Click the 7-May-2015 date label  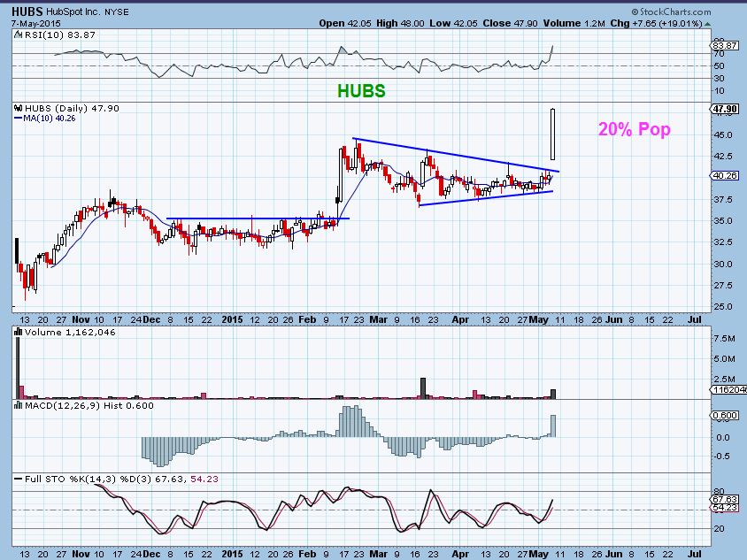[34, 23]
